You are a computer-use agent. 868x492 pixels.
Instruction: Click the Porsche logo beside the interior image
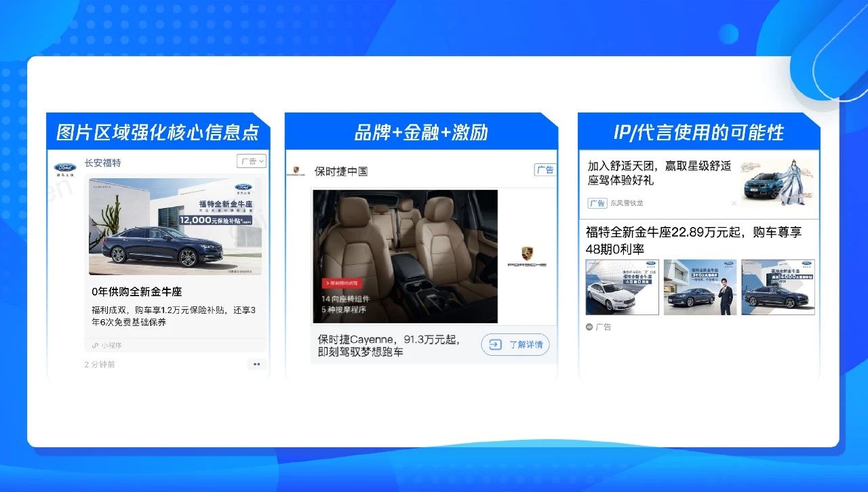click(x=527, y=256)
